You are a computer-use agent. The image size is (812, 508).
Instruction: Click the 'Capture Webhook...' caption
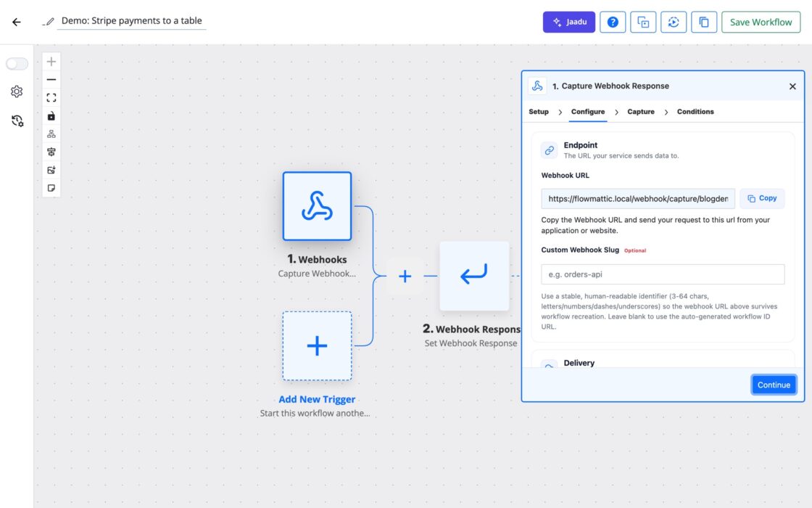[x=317, y=273]
